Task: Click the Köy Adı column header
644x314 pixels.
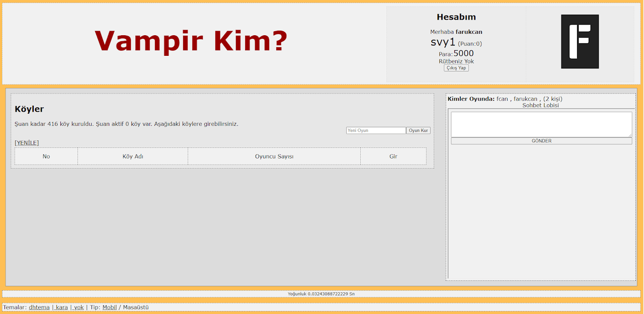Action: tap(133, 156)
